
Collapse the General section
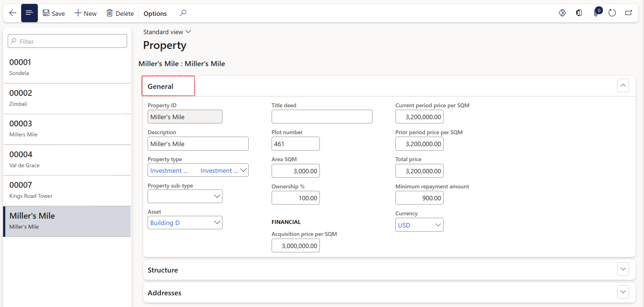point(623,86)
